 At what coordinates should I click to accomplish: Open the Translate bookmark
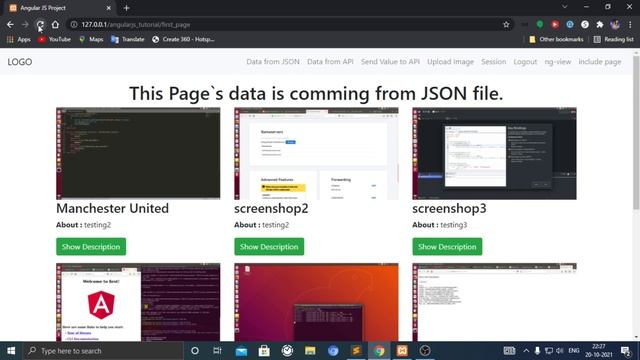pyautogui.click(x=128, y=39)
